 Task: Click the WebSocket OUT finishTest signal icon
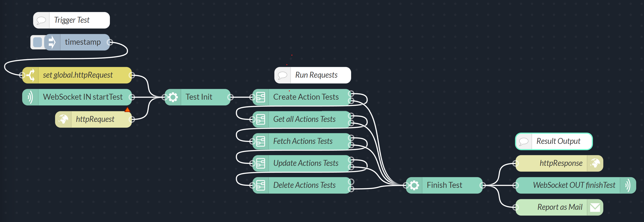(x=628, y=185)
